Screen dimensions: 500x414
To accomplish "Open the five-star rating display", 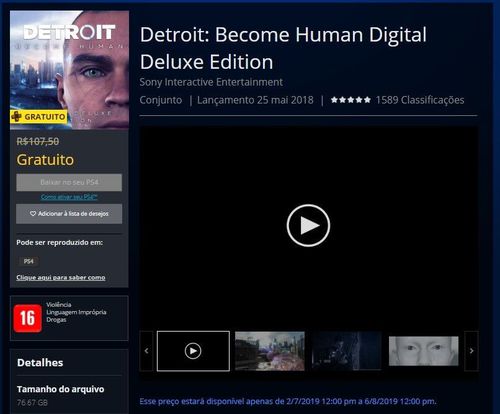I will coord(351,100).
